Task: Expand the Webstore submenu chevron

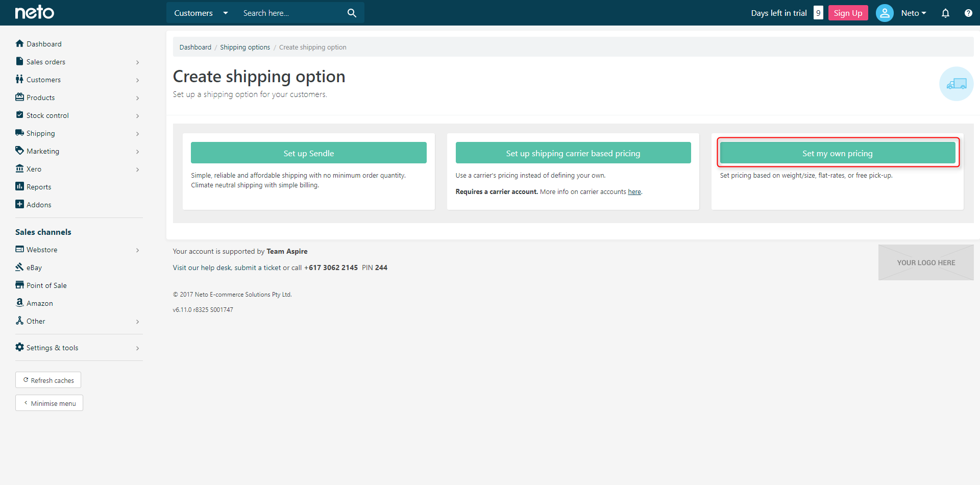Action: (137, 250)
